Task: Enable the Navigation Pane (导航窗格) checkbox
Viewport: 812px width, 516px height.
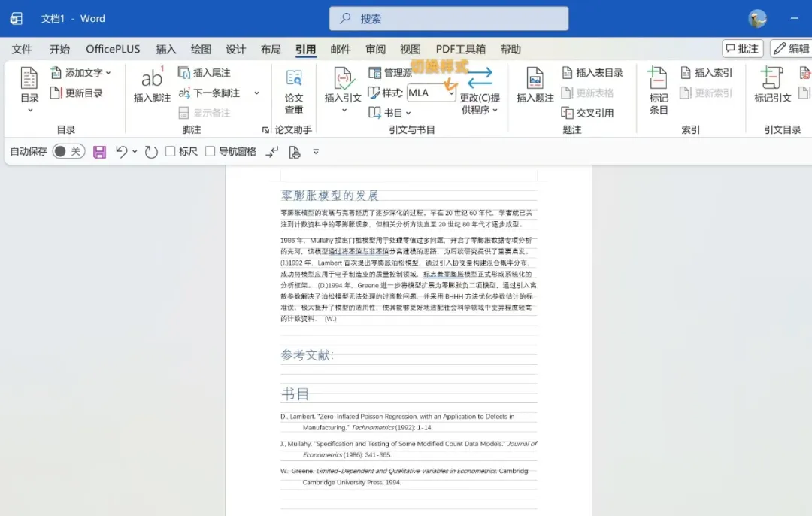Action: 210,151
